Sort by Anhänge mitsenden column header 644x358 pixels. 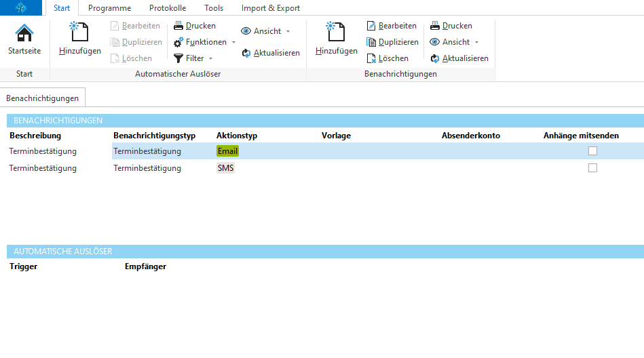click(x=581, y=136)
